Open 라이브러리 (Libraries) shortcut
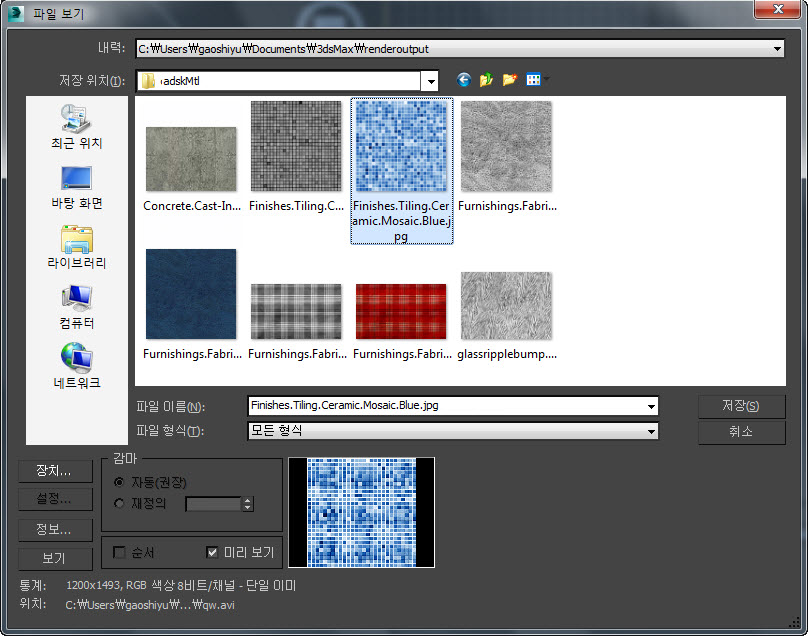This screenshot has width=808, height=636. (77, 246)
